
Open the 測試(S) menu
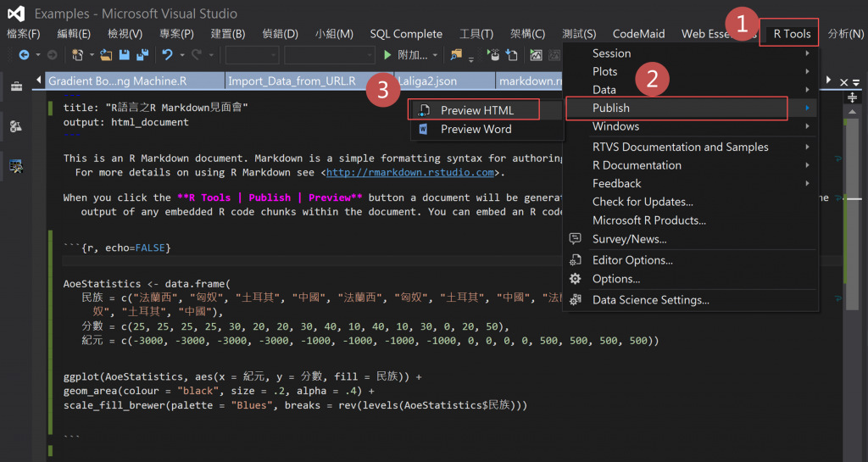[x=579, y=34]
